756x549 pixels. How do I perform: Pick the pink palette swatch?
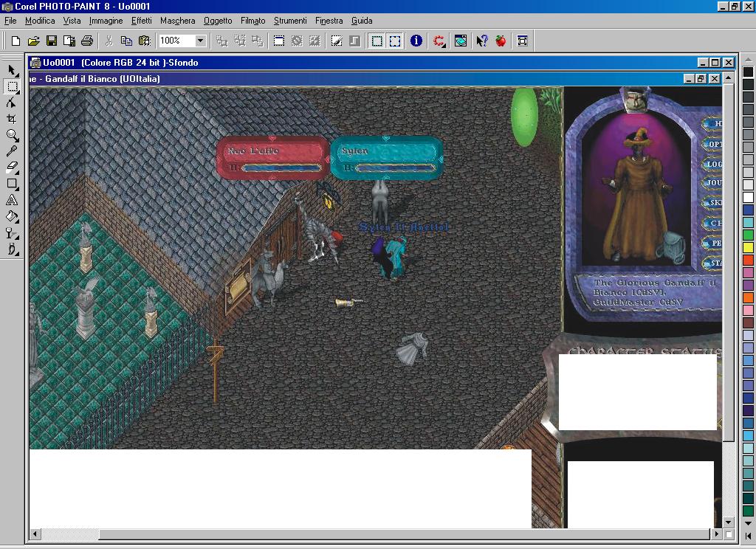pos(748,310)
